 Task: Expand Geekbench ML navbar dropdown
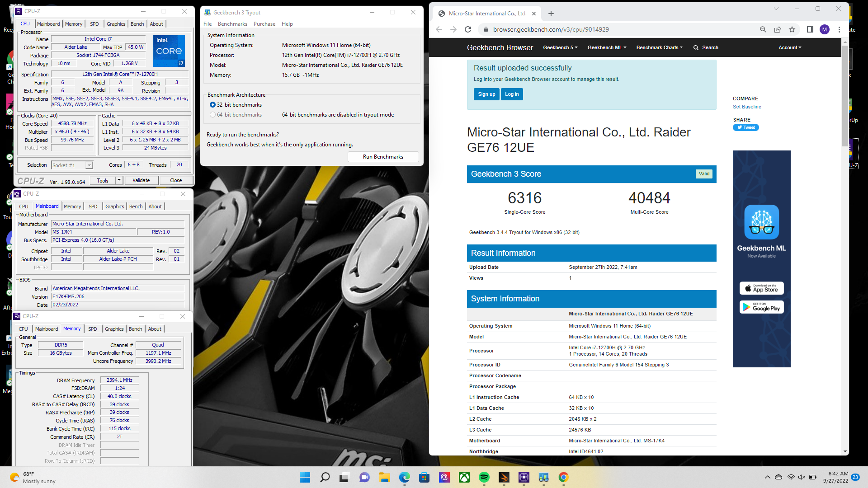(x=607, y=47)
